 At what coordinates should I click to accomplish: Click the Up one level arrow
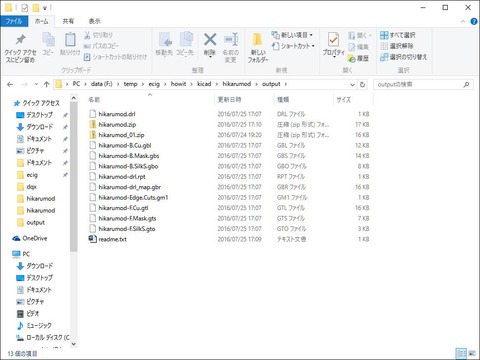(47, 84)
